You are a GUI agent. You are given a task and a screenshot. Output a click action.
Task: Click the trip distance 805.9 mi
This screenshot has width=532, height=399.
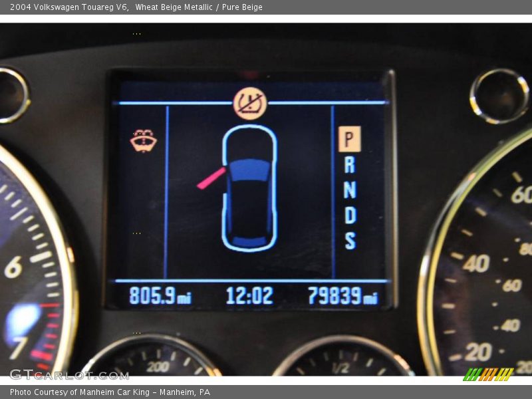(x=160, y=295)
